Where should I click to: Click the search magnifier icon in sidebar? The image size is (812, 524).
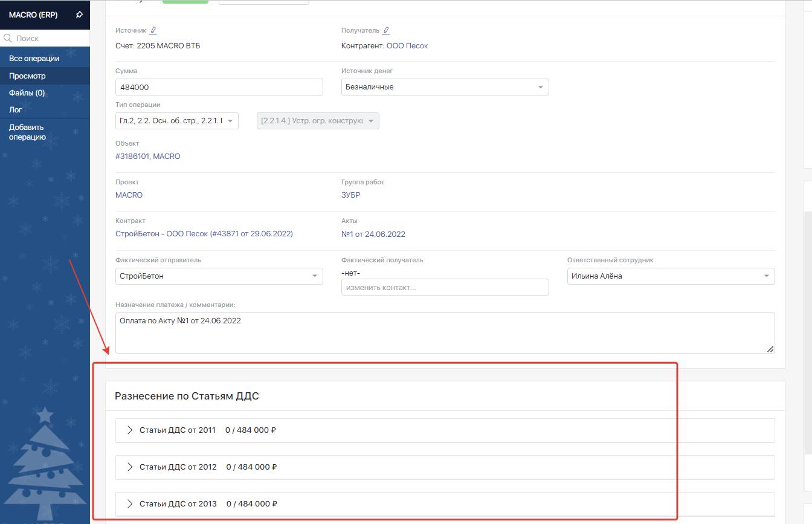8,38
